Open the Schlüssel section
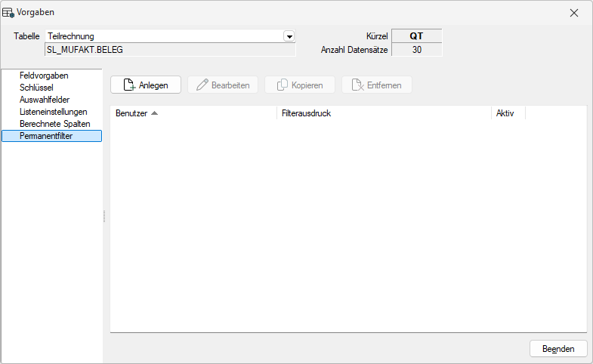593x364 pixels. 36,88
